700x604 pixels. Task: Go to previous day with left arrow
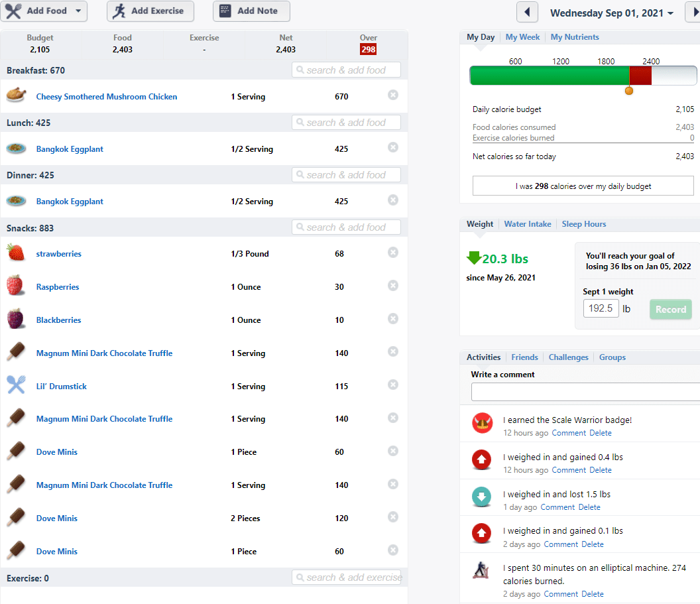pos(527,12)
